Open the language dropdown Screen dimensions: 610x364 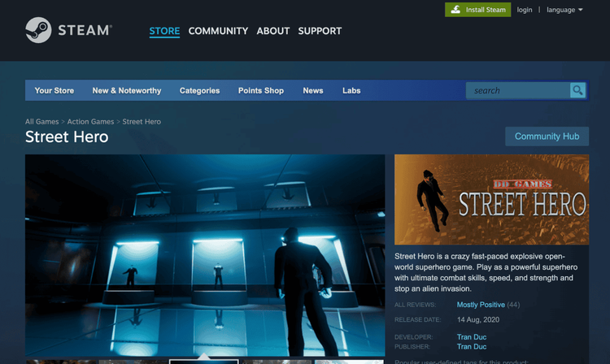(564, 10)
